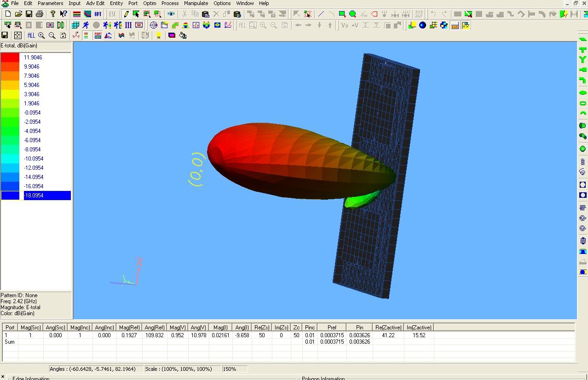Click the PORT table icon
This screenshot has width=588, height=380.
pos(98,35)
